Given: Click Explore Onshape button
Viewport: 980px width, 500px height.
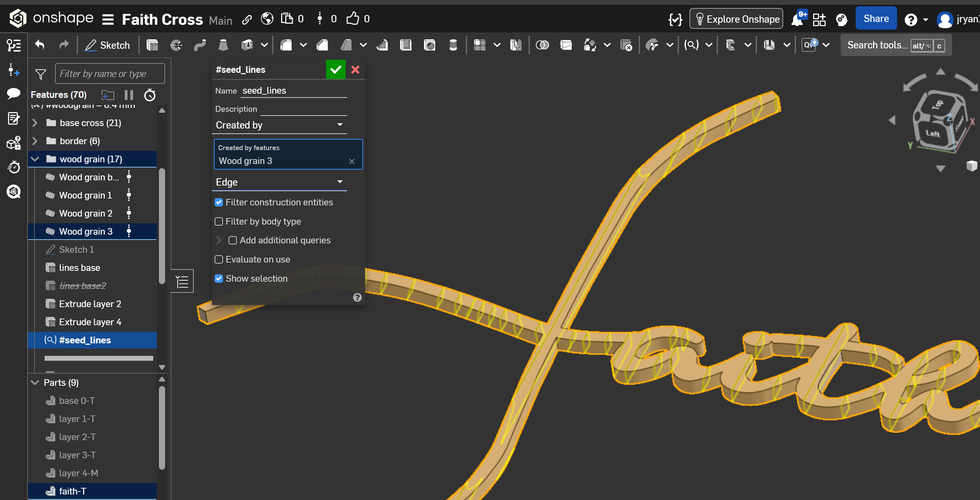Looking at the screenshot, I should point(736,19).
